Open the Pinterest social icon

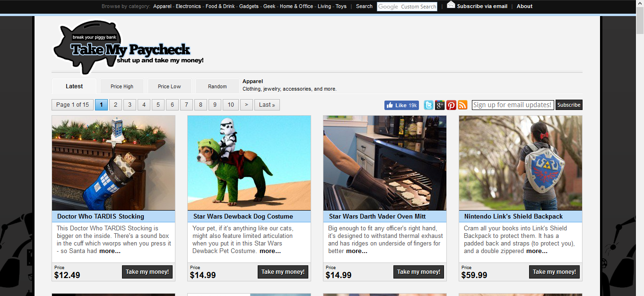point(451,105)
